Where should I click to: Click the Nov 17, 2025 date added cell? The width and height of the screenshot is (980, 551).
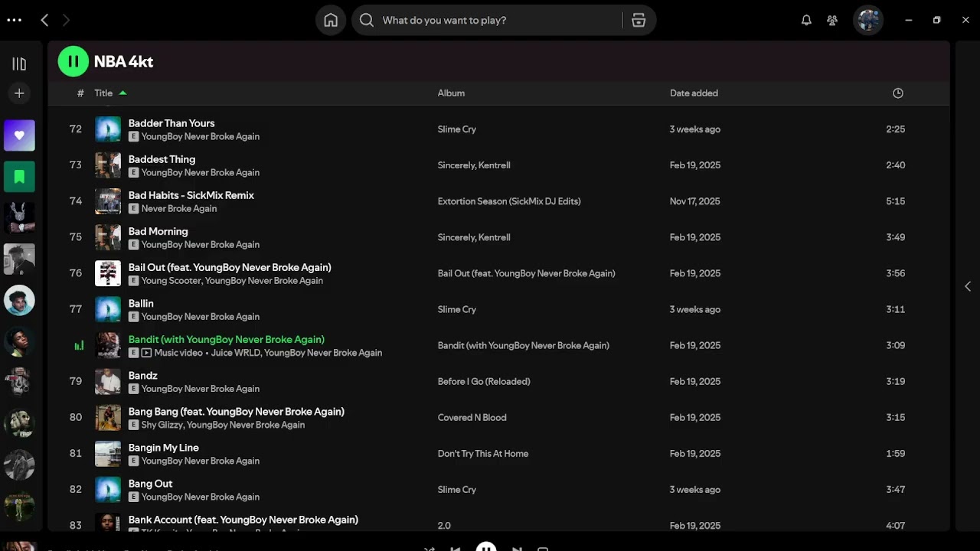pos(695,201)
